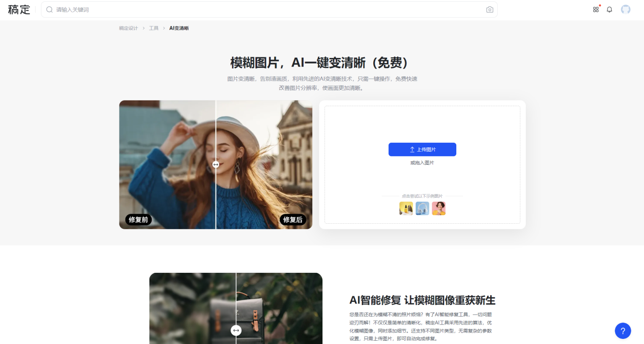Screen dimensions: 644x344
Task: Open the notifications bell icon
Action: (609, 9)
